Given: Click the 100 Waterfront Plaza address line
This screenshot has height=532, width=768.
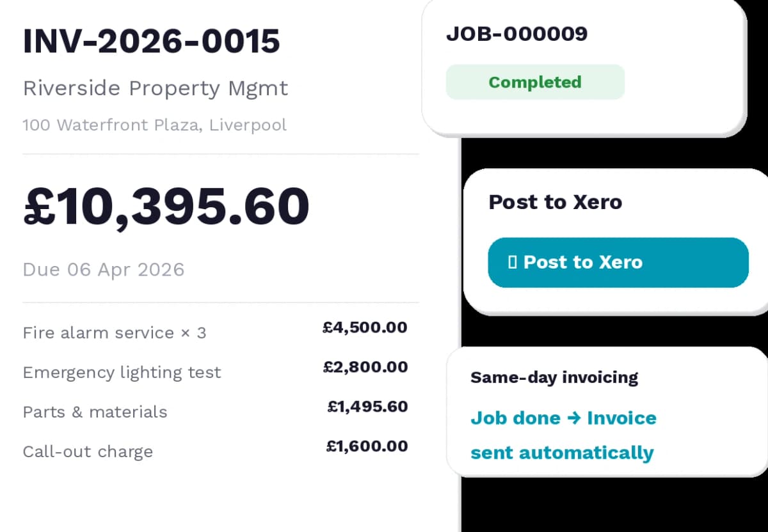Looking at the screenshot, I should (x=154, y=125).
